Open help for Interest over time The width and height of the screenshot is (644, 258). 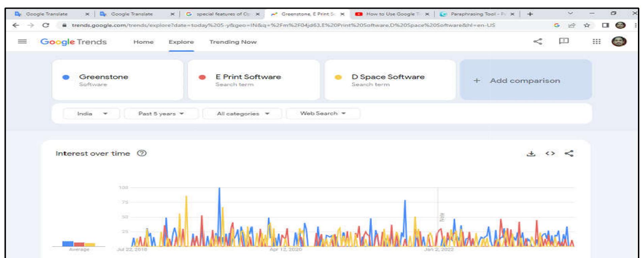coord(142,153)
